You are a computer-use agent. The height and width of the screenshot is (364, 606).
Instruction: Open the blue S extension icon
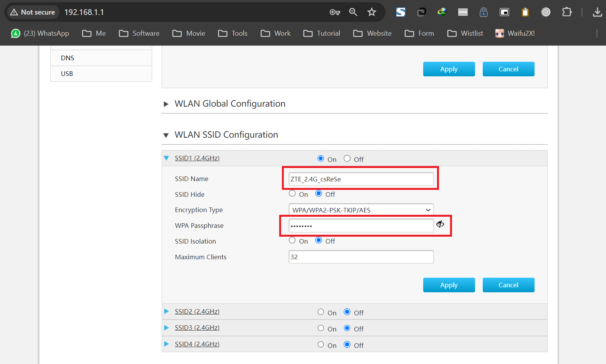tap(401, 12)
